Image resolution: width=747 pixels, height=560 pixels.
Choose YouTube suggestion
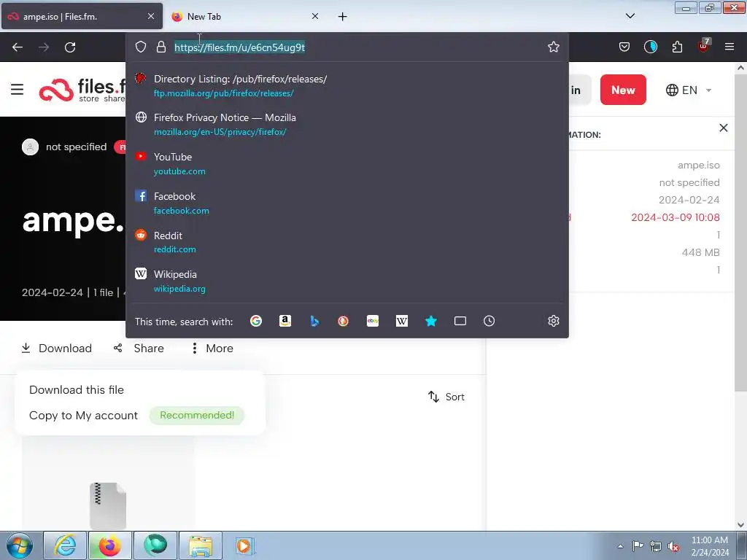click(347, 163)
